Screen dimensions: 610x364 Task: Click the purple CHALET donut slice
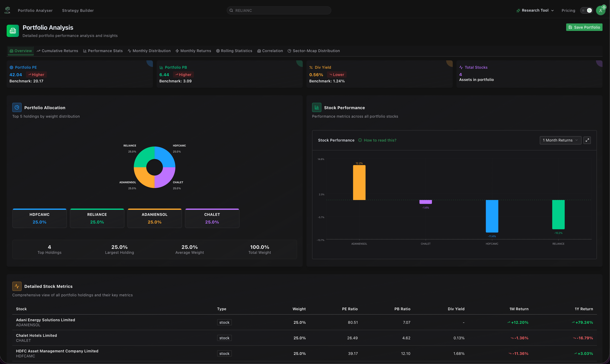165,178
